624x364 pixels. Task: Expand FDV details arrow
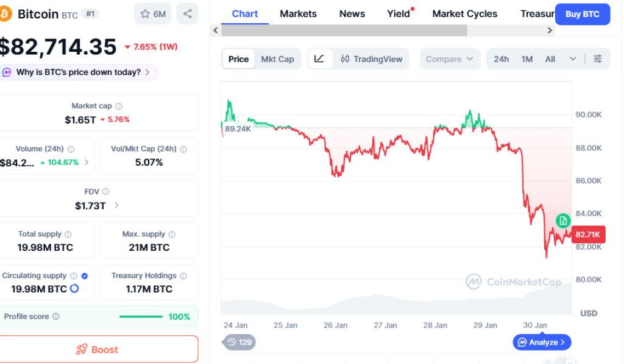pos(116,206)
